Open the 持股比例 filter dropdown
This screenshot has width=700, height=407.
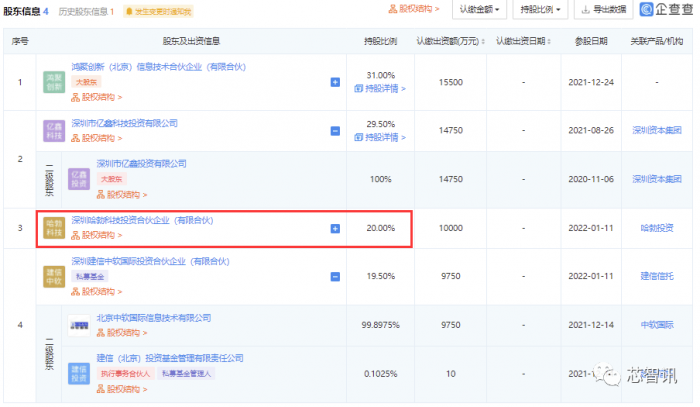click(540, 9)
